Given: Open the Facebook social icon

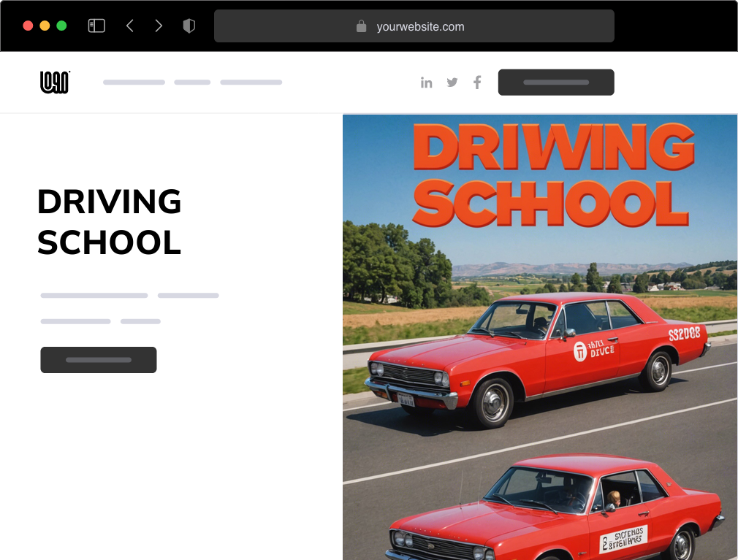Looking at the screenshot, I should 477,83.
